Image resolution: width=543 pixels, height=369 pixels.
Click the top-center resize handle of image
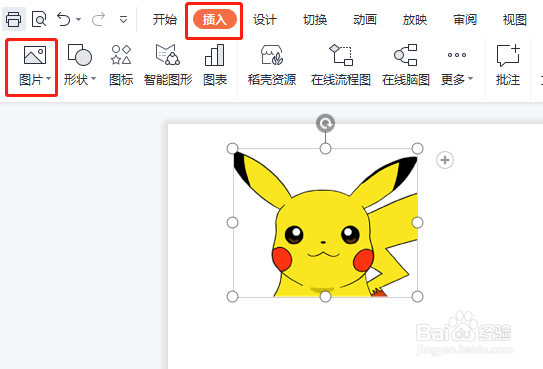point(325,148)
